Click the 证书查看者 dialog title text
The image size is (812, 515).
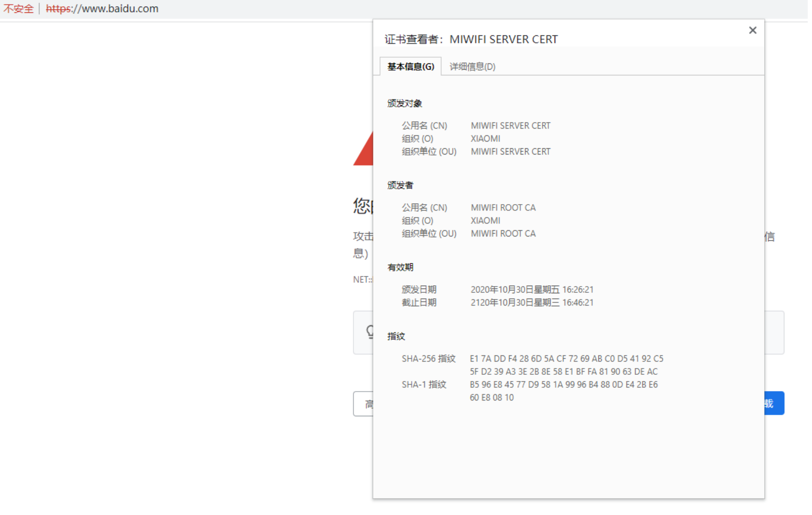[471, 39]
